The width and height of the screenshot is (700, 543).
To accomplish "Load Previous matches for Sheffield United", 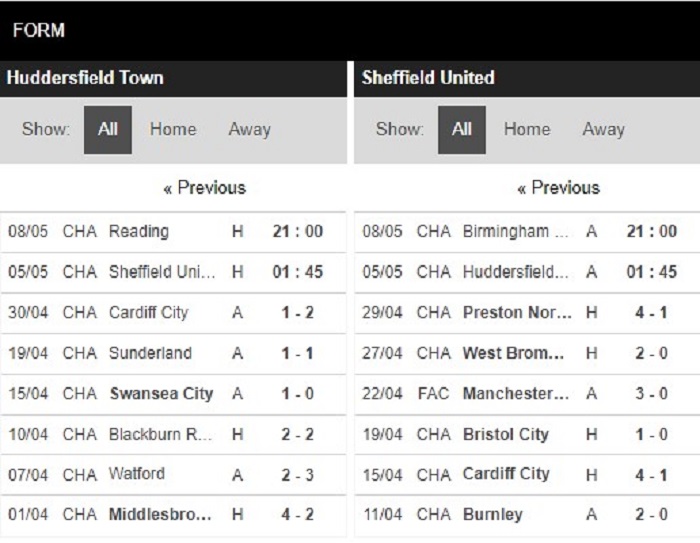I will (558, 188).
